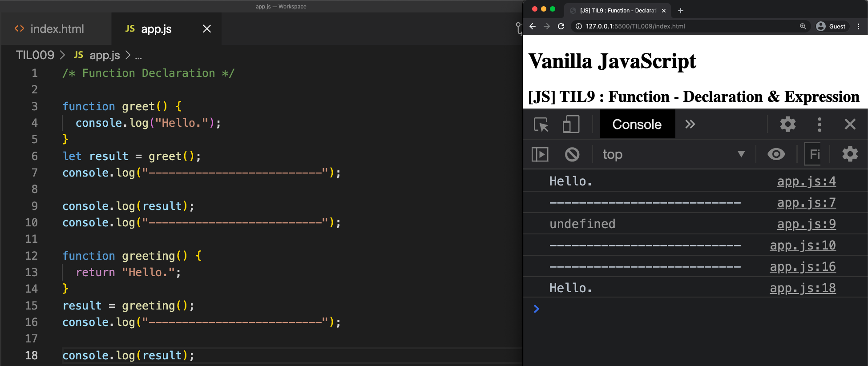Image resolution: width=868 pixels, height=366 pixels.
Task: Follow the app.js:7 source link
Action: click(806, 203)
